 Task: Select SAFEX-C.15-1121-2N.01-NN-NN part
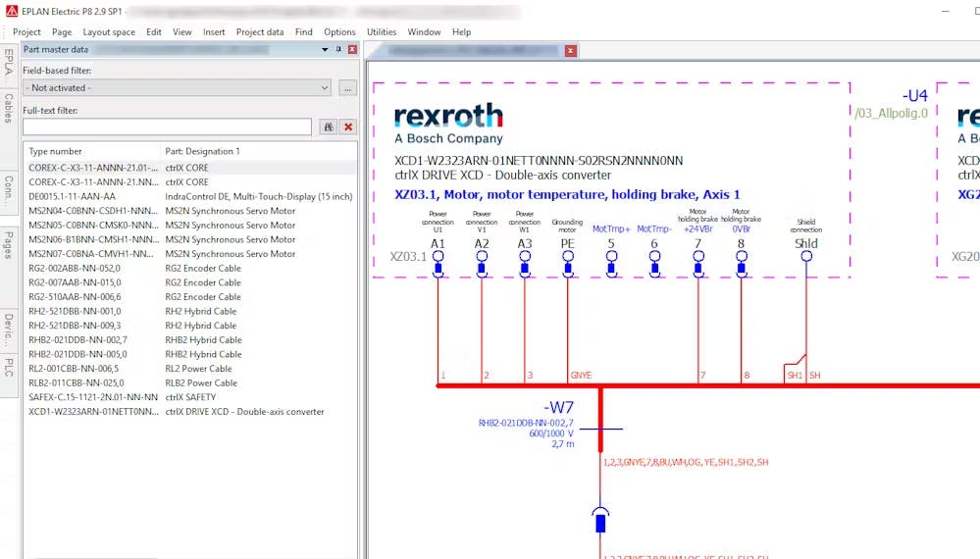[x=190, y=397]
